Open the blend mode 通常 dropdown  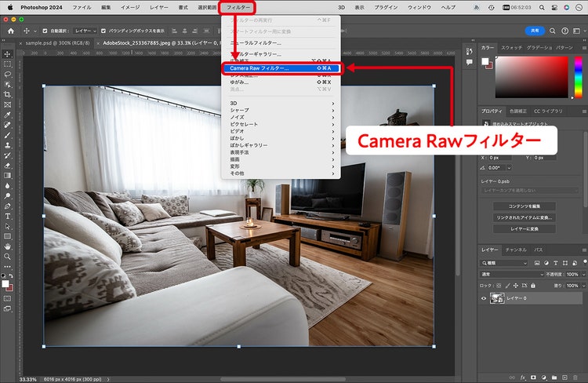click(512, 275)
